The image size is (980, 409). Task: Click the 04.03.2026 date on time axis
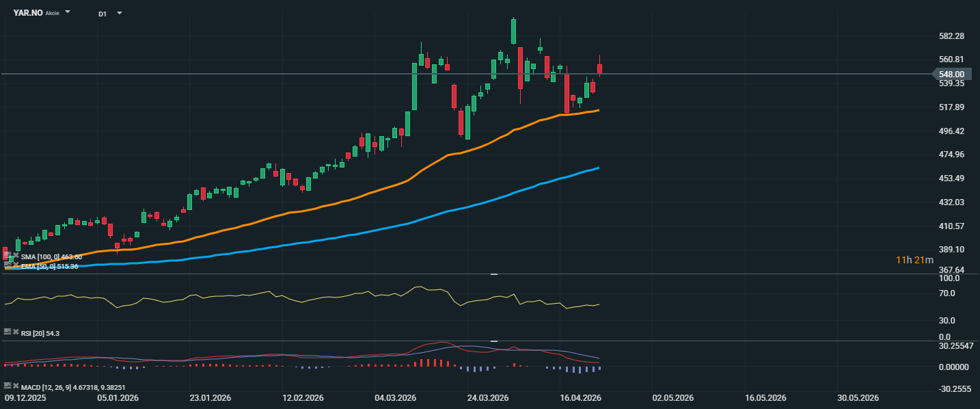point(395,398)
